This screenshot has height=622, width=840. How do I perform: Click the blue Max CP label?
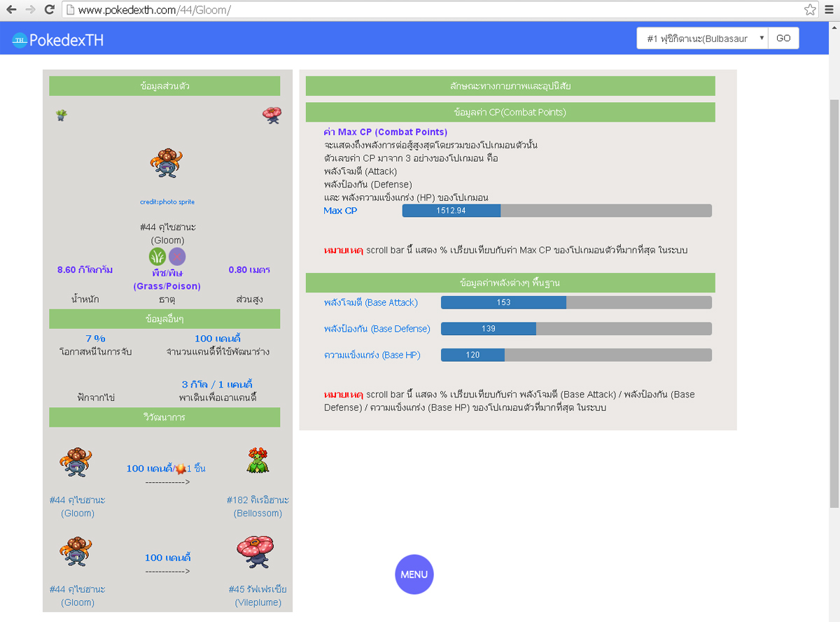(340, 211)
